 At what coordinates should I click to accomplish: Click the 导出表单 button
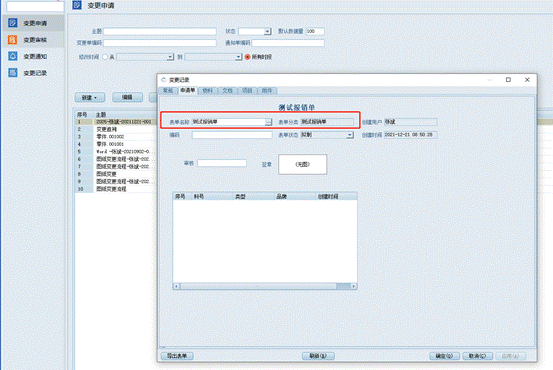(x=177, y=356)
